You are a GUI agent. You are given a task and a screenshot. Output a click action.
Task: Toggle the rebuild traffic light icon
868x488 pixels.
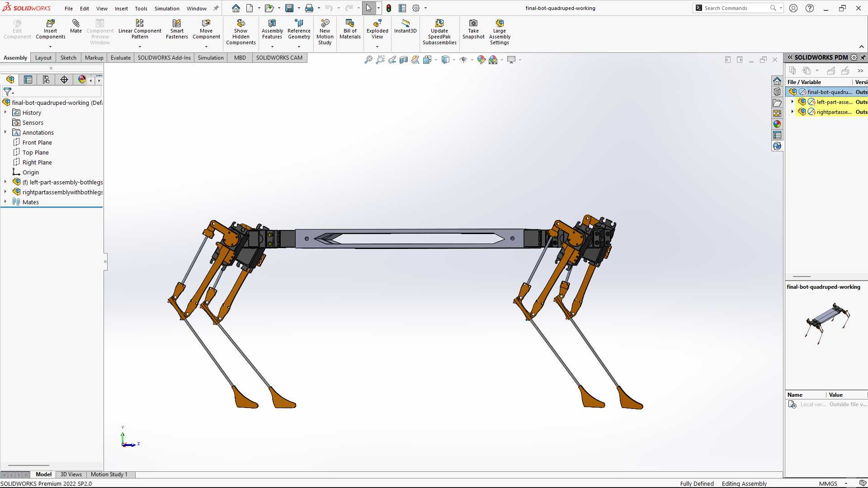(389, 8)
